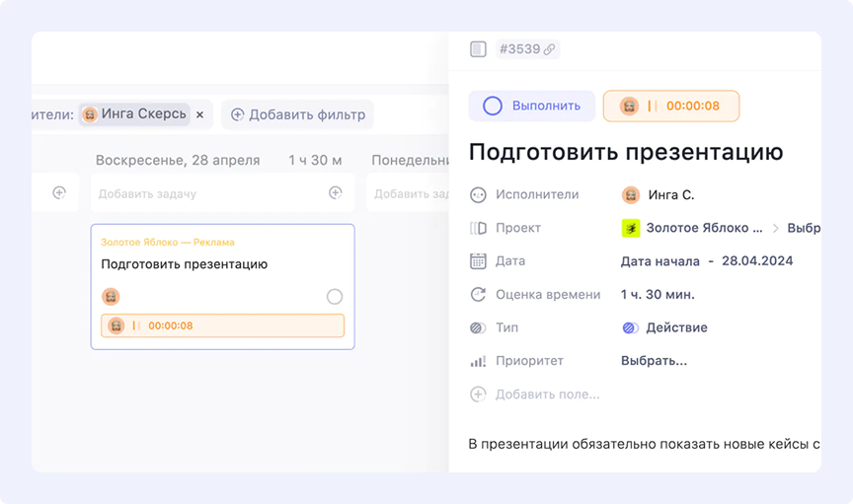Click the Золотое Яблоко project logo icon
The width and height of the screenshot is (853, 504).
[630, 228]
